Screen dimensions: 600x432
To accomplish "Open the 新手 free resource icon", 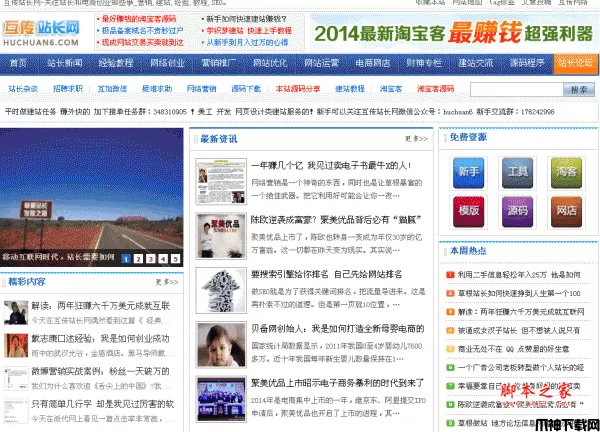I will click(468, 173).
